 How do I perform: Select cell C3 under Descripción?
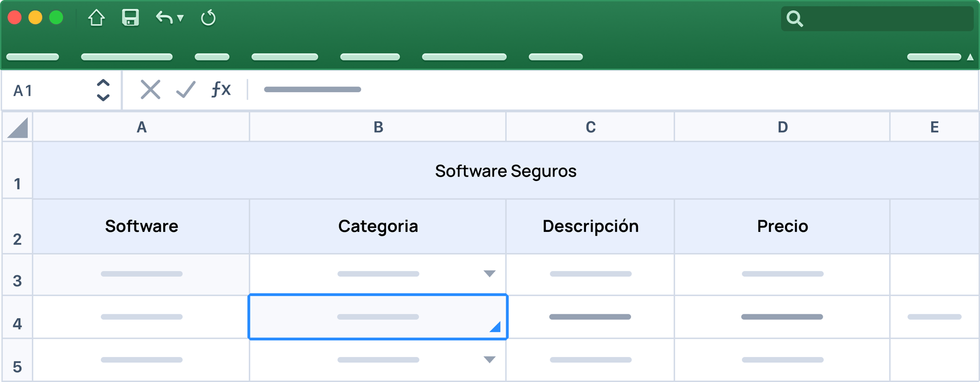pos(590,275)
